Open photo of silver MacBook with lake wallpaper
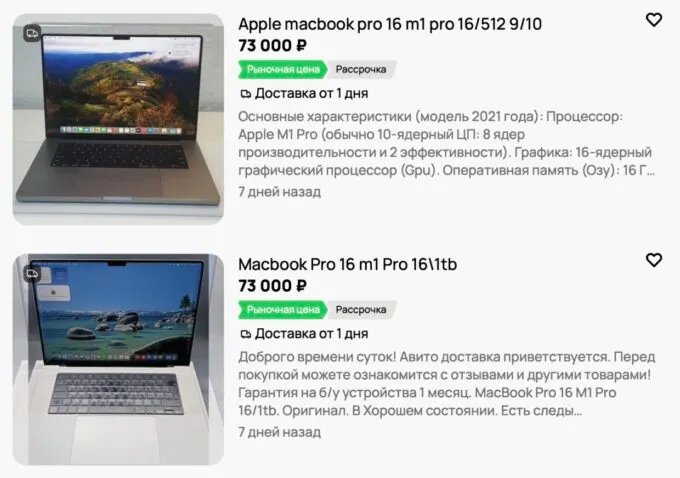The width and height of the screenshot is (680, 478). pos(118,360)
